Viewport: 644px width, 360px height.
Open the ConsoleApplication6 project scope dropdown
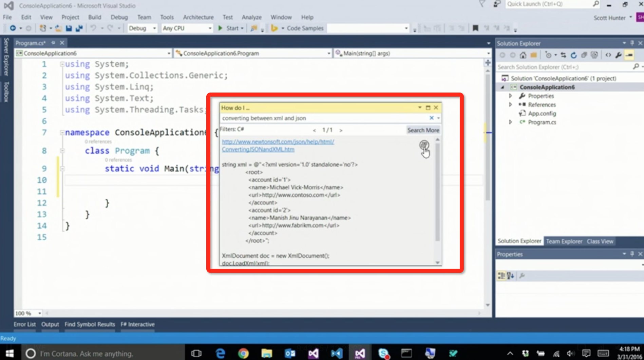[x=169, y=53]
